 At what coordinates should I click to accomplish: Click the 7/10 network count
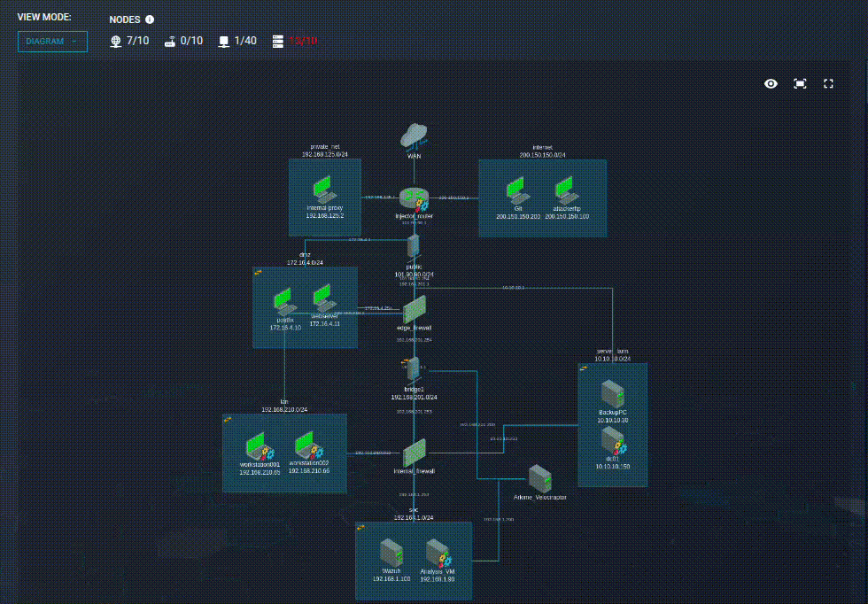(x=138, y=41)
